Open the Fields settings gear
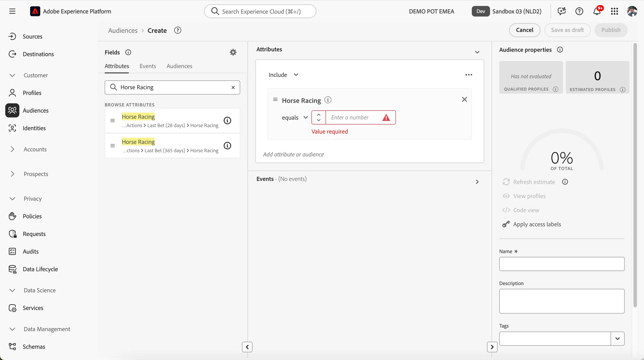 233,52
